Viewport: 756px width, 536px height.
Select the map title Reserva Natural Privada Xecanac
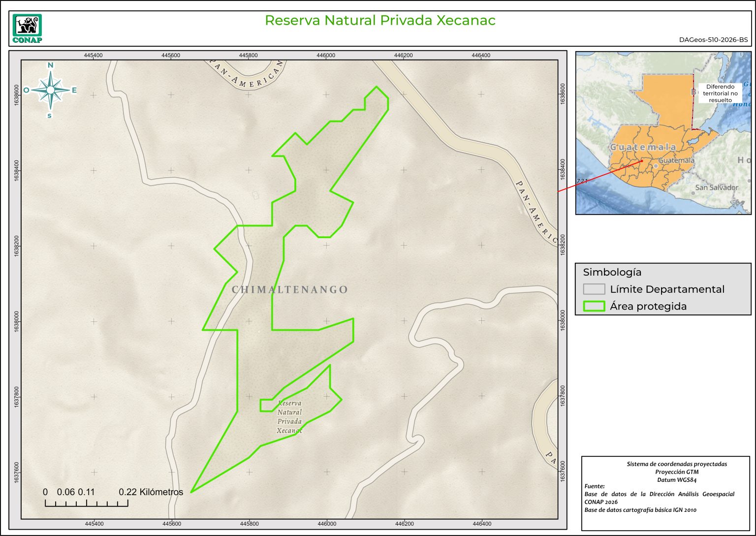379,20
